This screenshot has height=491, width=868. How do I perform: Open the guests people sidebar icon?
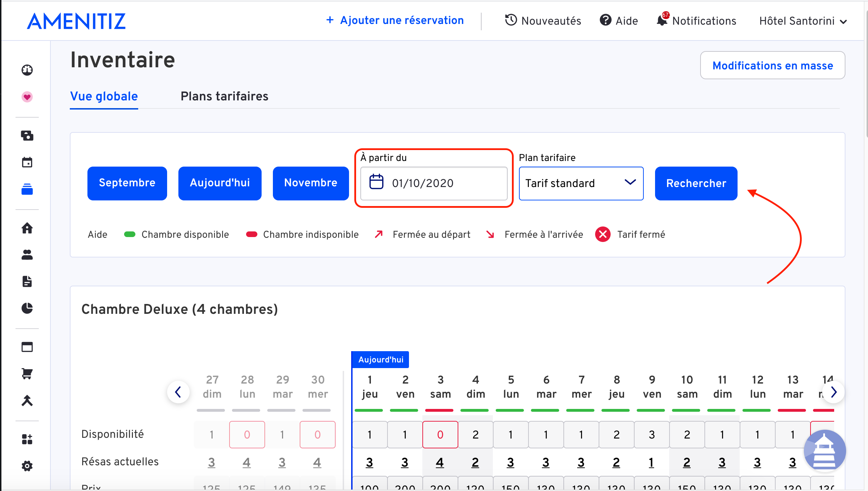[27, 255]
